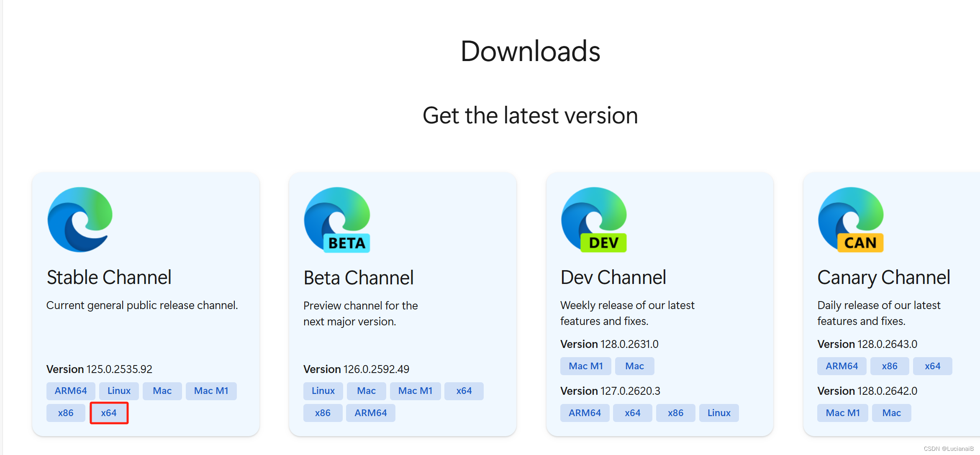Select Linux download for Stable Channel
Screen dimensions: 980x455
(x=119, y=391)
